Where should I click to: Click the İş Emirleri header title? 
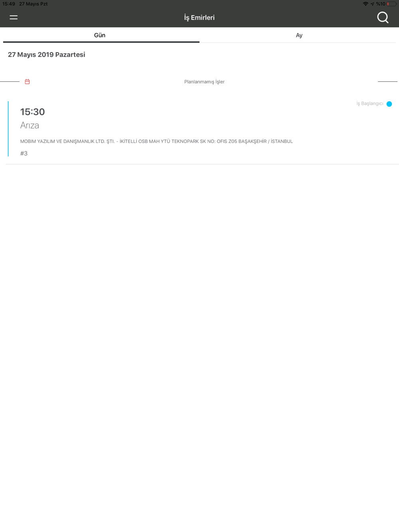pos(199,18)
